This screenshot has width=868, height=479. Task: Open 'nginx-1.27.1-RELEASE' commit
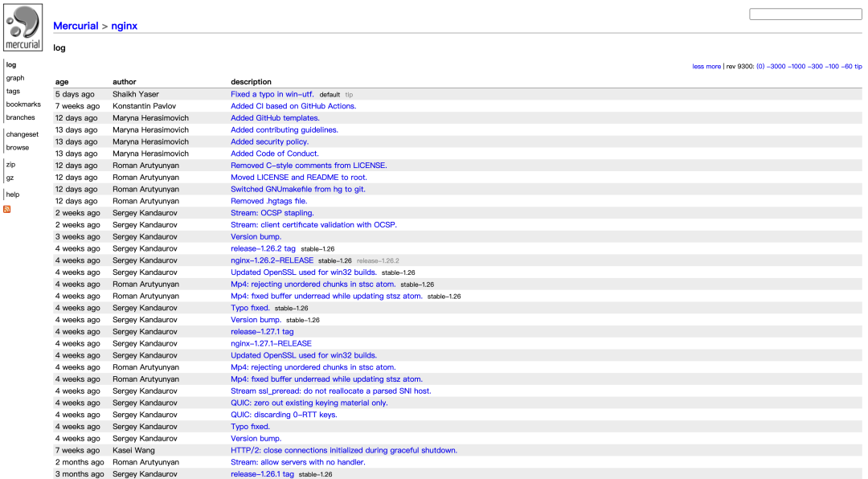[x=272, y=344]
